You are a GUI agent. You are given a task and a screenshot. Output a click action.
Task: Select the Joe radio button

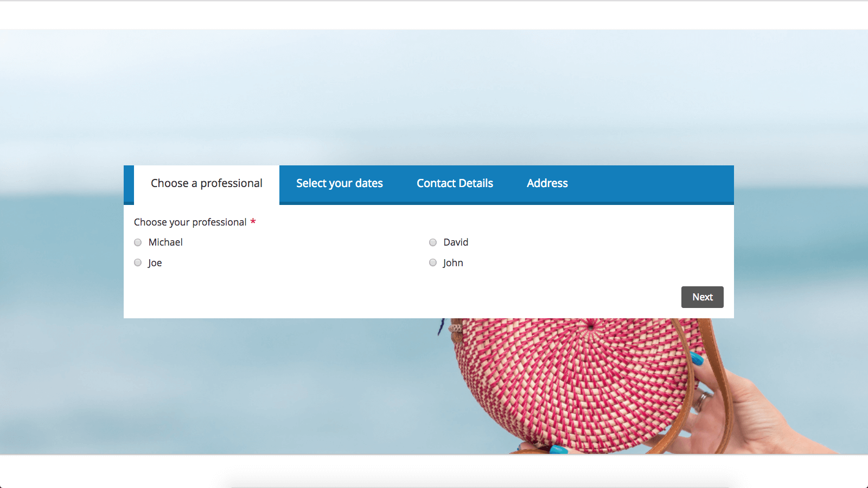pyautogui.click(x=137, y=262)
